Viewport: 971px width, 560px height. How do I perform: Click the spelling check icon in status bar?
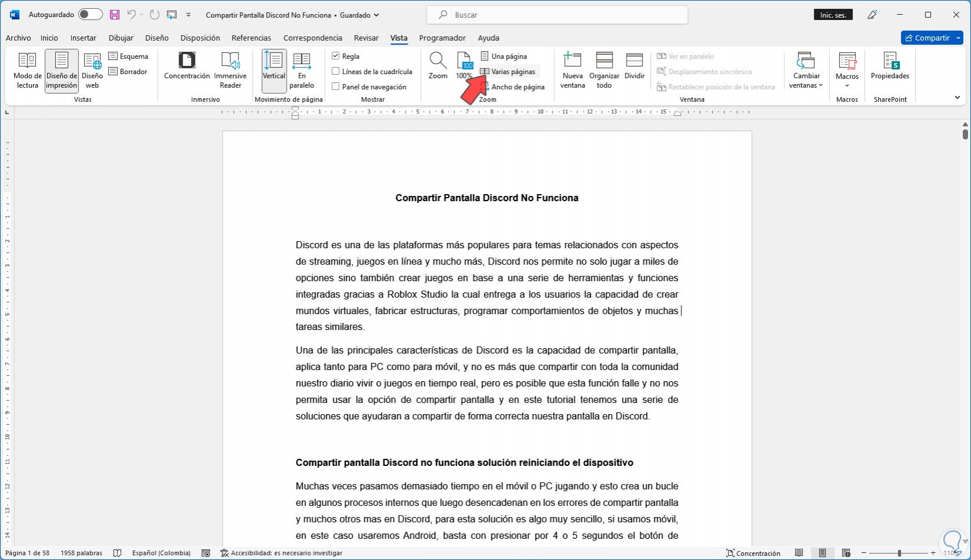click(x=118, y=553)
